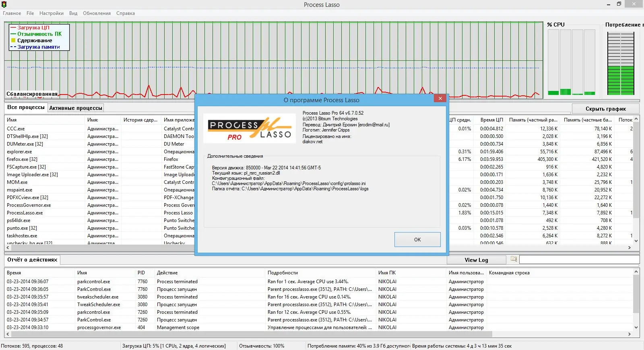Click the Загрузка ЦП graph legend entry

coord(33,28)
